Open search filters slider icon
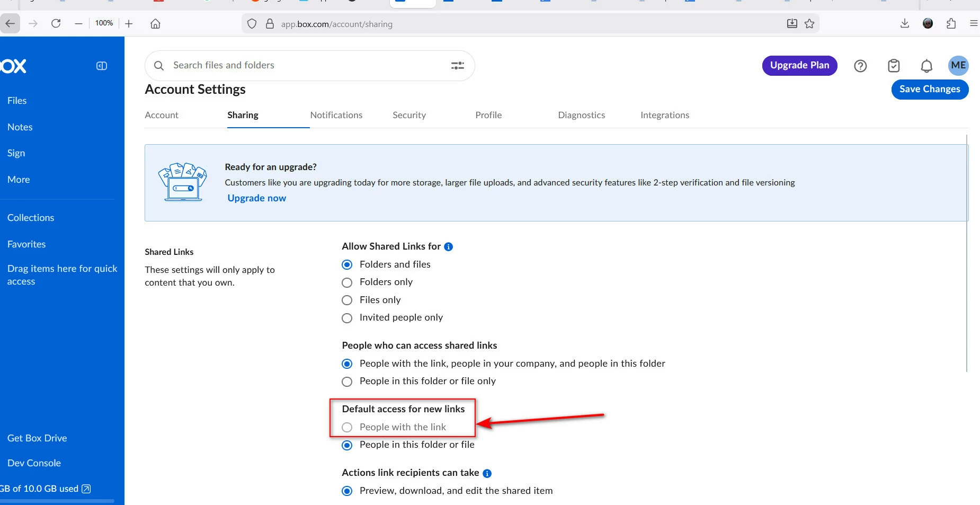The width and height of the screenshot is (980, 505). pos(458,66)
